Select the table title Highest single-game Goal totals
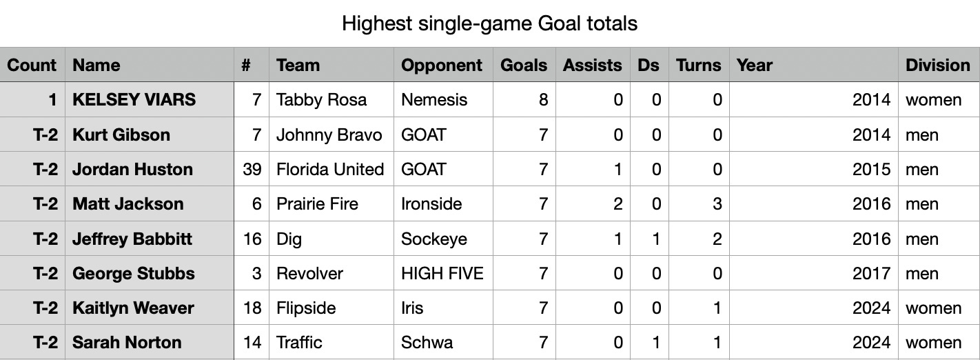Image resolution: width=980 pixels, height=360 pixels. pyautogui.click(x=490, y=23)
